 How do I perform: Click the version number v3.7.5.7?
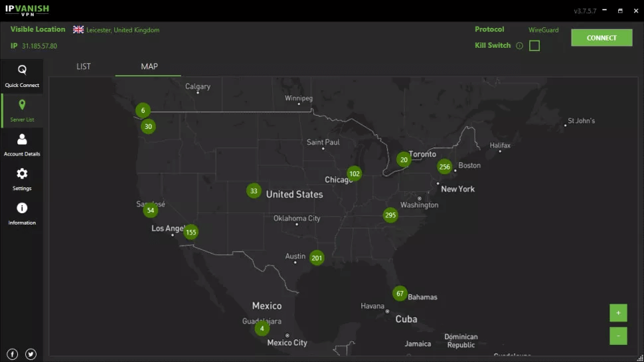(585, 11)
